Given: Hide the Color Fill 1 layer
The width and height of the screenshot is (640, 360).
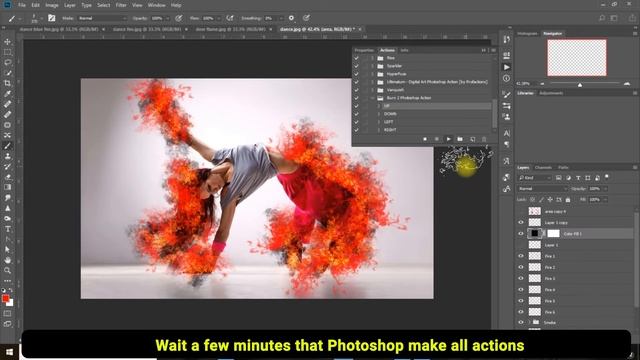Looking at the screenshot, I should point(521,233).
